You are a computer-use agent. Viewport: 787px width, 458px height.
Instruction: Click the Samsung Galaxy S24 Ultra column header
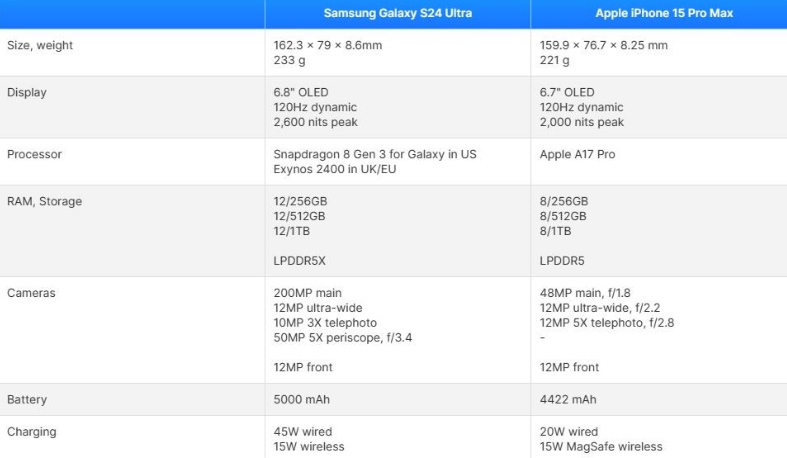pyautogui.click(x=398, y=13)
